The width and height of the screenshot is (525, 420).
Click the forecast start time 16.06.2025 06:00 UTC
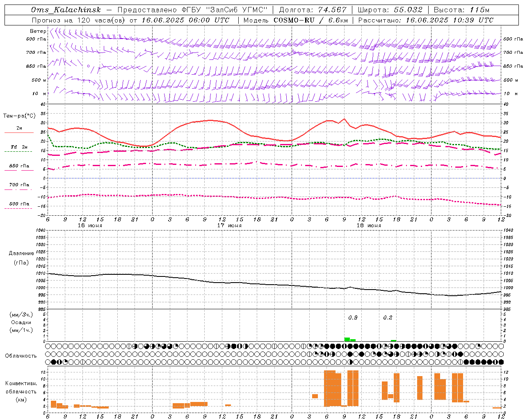tap(186, 20)
